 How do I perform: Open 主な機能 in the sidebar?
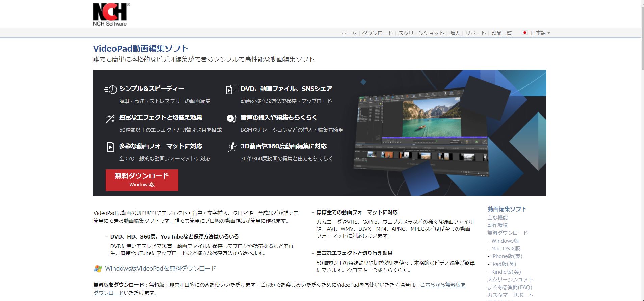(497, 217)
